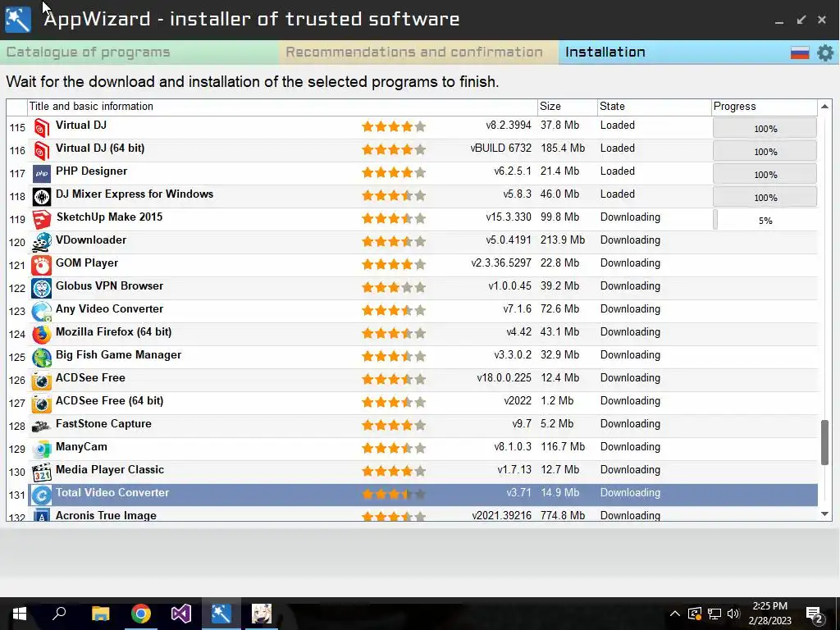Click the FastStone Capture icon

point(41,427)
